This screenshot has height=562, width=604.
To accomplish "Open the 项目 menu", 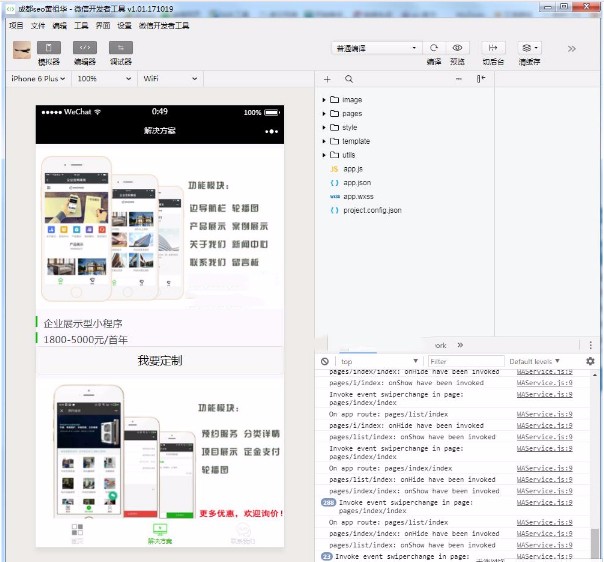I will click(x=16, y=25).
